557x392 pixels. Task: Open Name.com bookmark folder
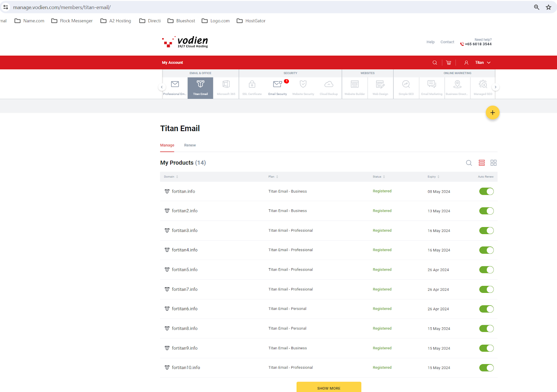(30, 21)
